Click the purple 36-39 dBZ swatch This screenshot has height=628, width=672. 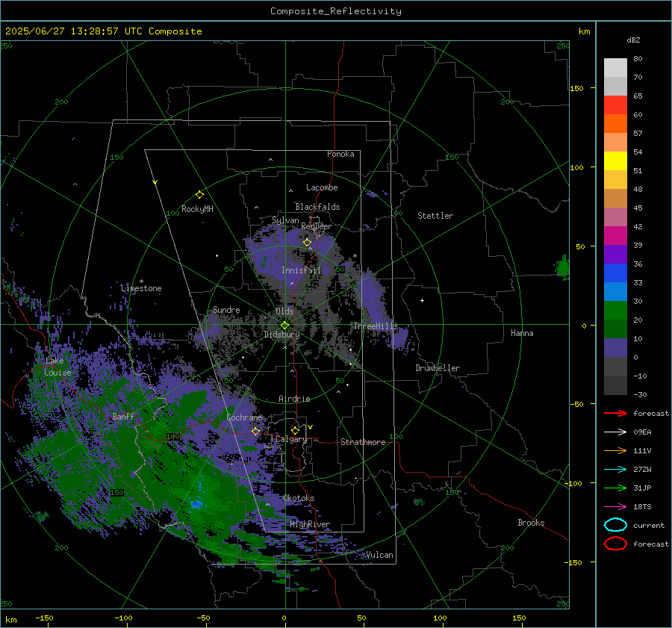point(615,254)
